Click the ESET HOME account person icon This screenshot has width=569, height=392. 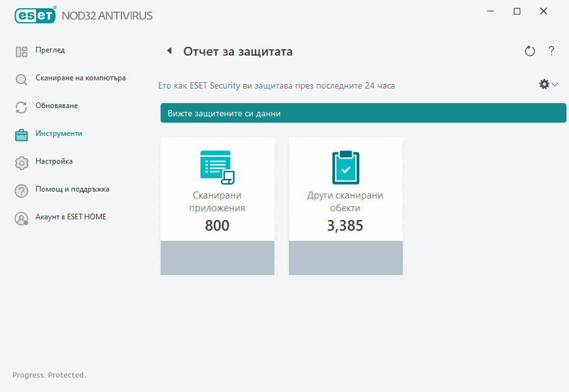coord(21,217)
